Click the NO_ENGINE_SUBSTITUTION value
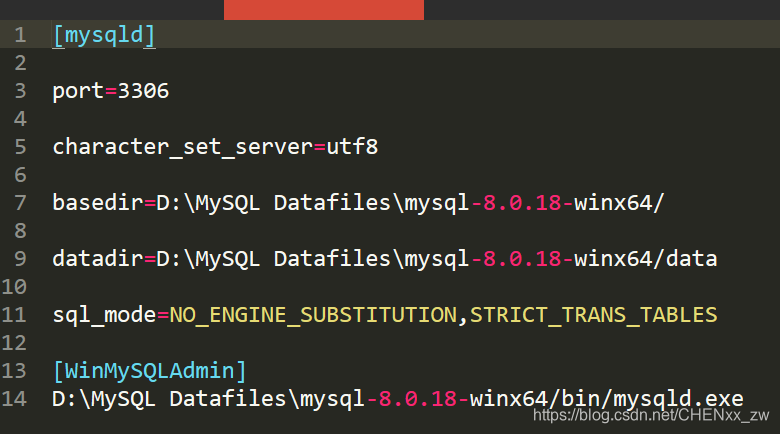Screen dimensions: 780x434 click(x=313, y=316)
